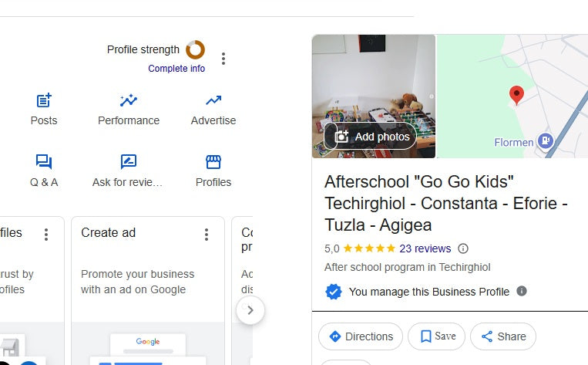The height and width of the screenshot is (365, 588).
Task: Open three-dot menu beside Profile strength
Action: [223, 59]
